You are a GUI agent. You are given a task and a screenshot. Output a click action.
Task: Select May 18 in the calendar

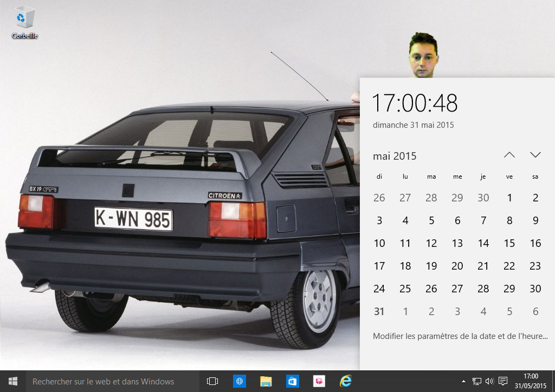(x=405, y=266)
